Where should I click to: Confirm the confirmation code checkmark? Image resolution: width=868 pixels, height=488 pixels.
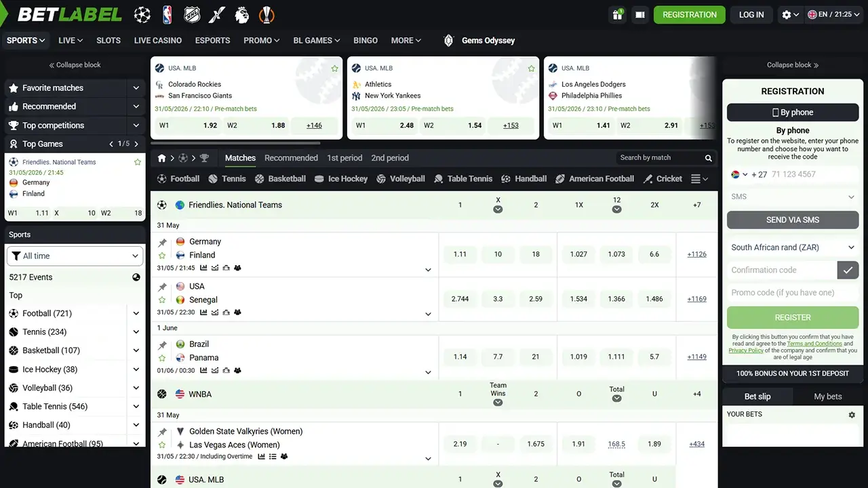point(848,270)
